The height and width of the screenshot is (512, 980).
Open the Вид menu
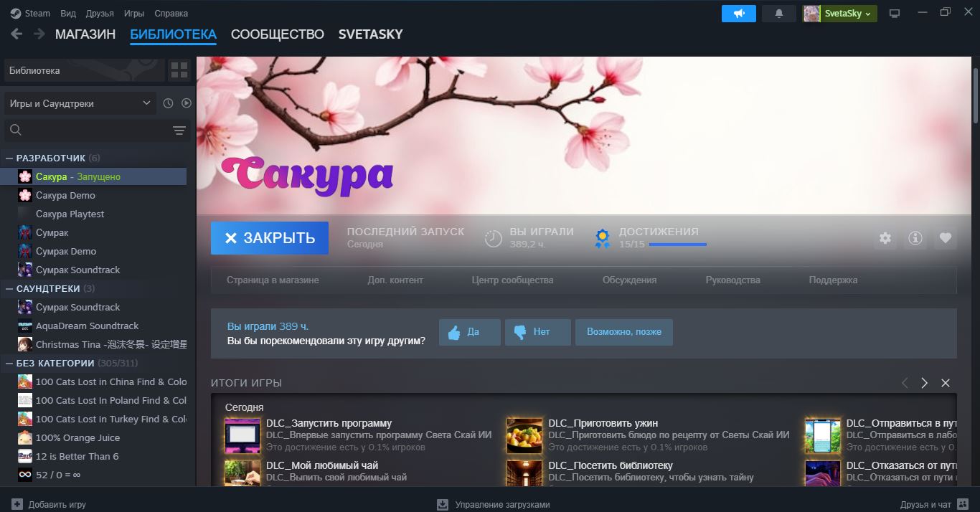click(x=68, y=13)
